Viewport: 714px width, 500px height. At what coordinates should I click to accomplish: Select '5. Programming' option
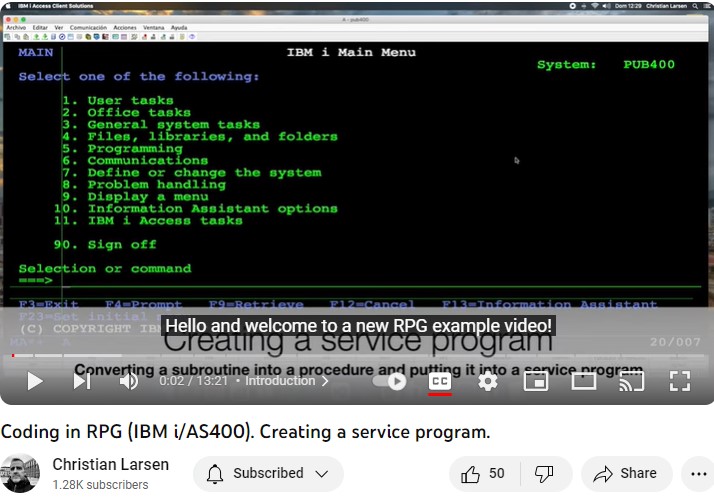click(122, 148)
